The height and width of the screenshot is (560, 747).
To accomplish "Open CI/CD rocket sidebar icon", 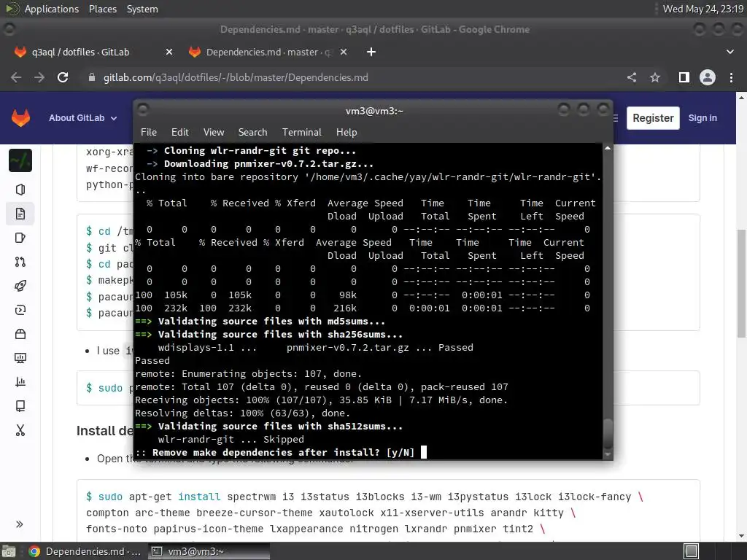I will (x=20, y=286).
